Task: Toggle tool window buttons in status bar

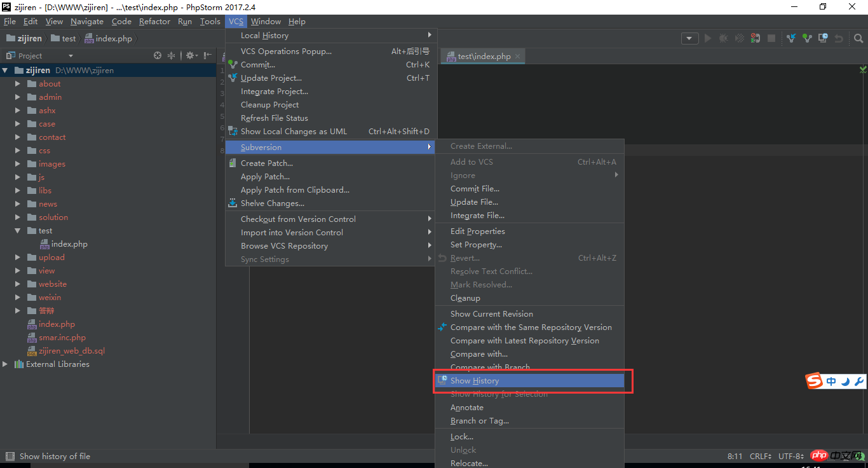Action: pyautogui.click(x=10, y=456)
